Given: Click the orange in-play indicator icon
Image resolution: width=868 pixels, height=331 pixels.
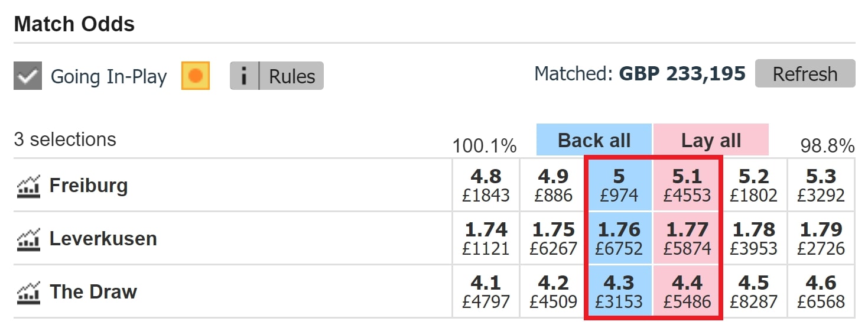Looking at the screenshot, I should 196,76.
